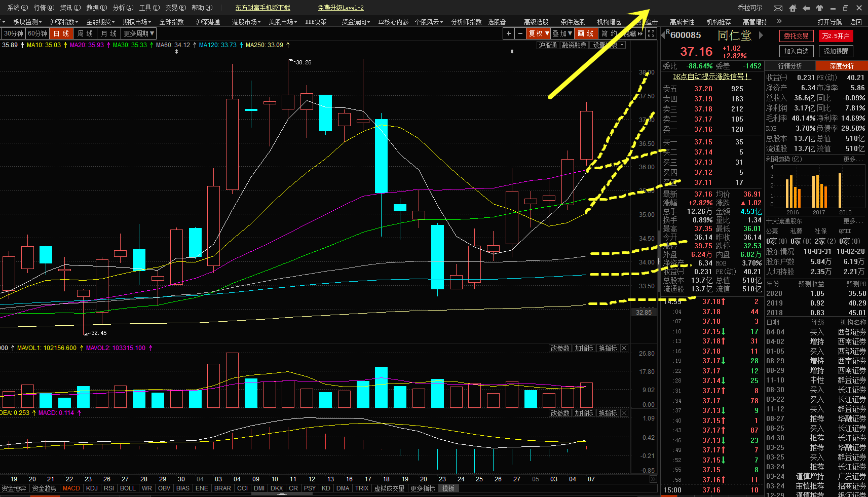Click DK点自动提示涨跌信号 link
The height and width of the screenshot is (497, 868).
coord(711,77)
